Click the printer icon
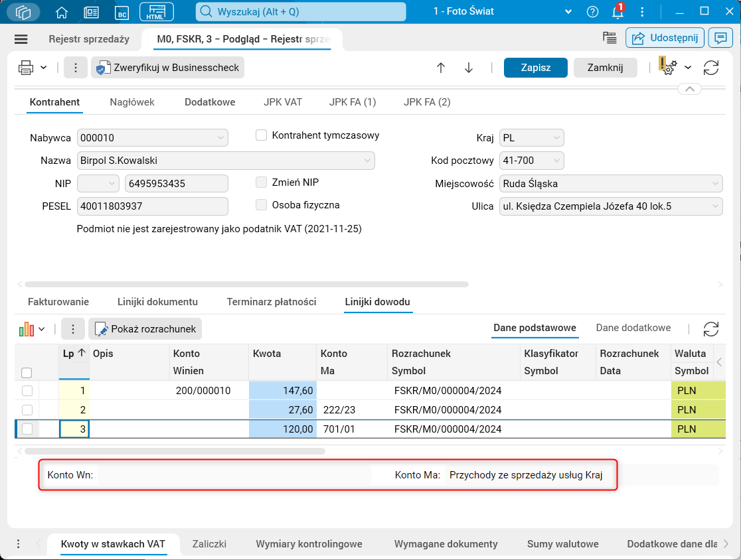Screen dimensions: 741x560 coord(26,68)
